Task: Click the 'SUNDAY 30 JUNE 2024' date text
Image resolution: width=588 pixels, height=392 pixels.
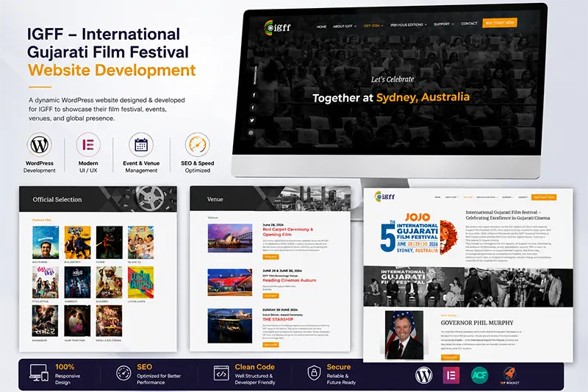Action: (280, 310)
